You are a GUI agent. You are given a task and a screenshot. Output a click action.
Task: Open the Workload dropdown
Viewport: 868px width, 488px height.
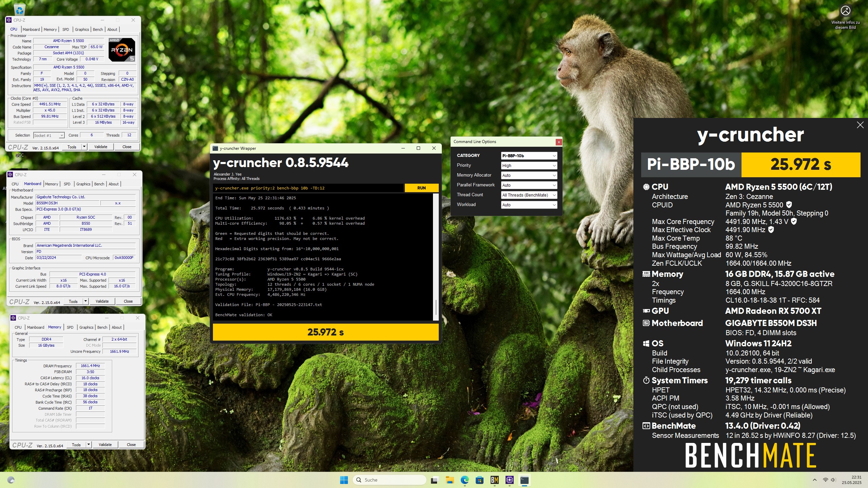[529, 205]
